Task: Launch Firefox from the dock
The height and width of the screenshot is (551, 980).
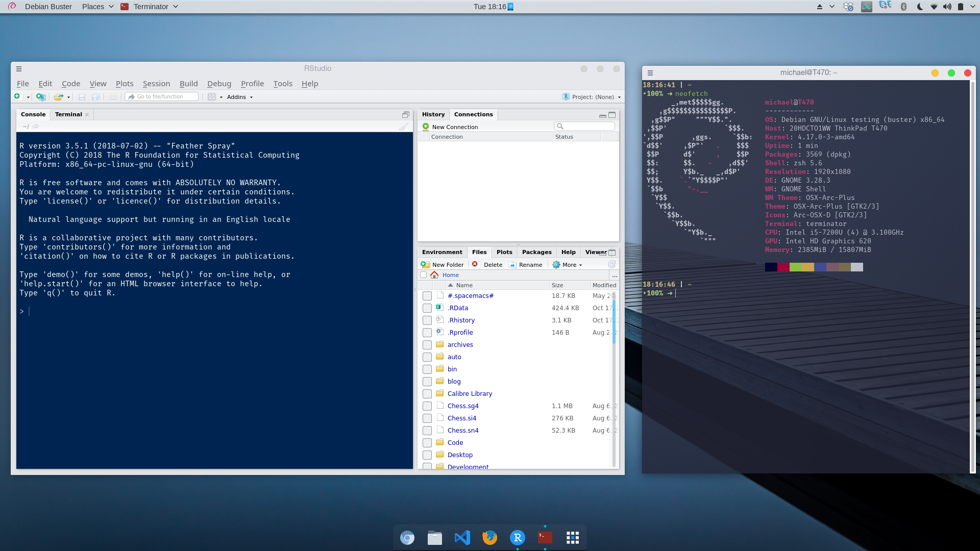Action: tap(490, 538)
